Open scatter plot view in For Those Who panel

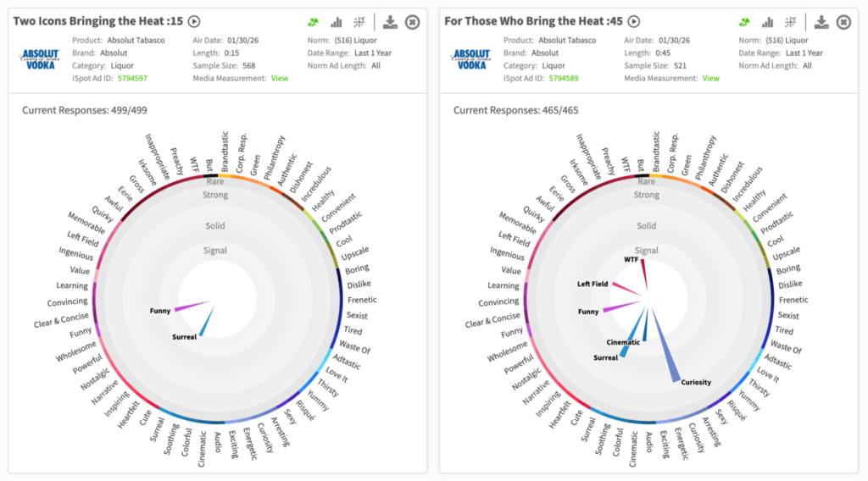[x=791, y=22]
